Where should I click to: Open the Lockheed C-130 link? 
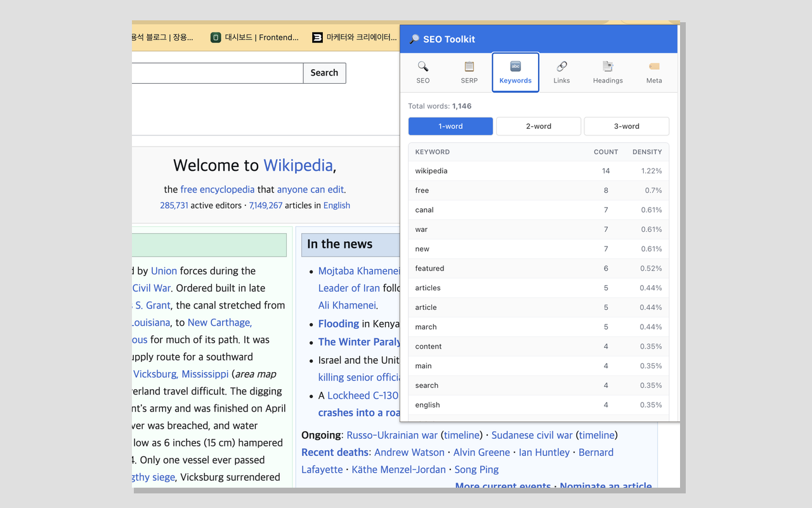click(x=363, y=395)
